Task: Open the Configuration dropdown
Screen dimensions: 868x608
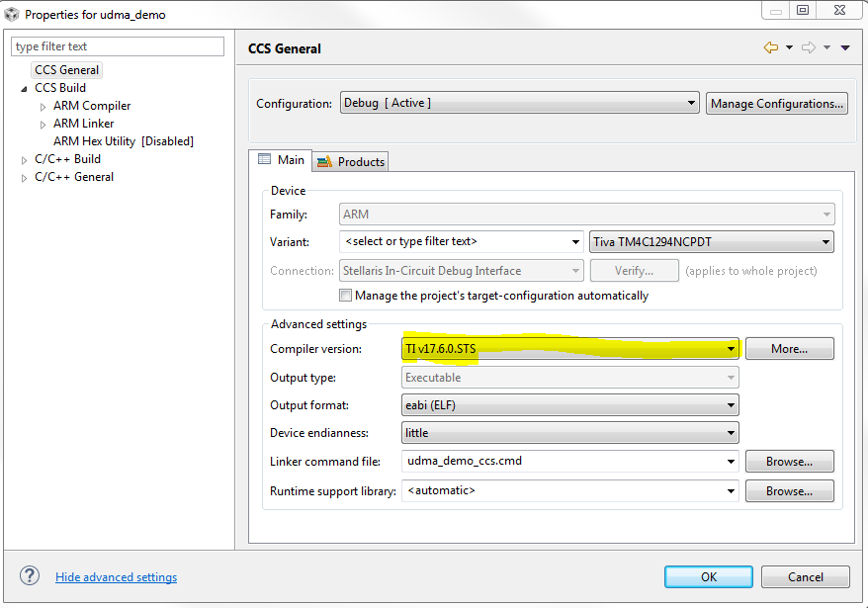Action: point(520,103)
